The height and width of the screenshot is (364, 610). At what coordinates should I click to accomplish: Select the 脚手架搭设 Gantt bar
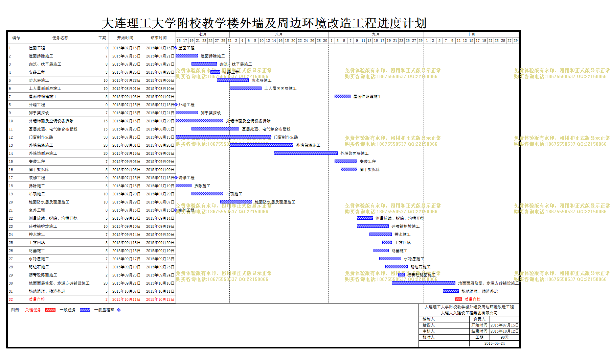point(187,113)
